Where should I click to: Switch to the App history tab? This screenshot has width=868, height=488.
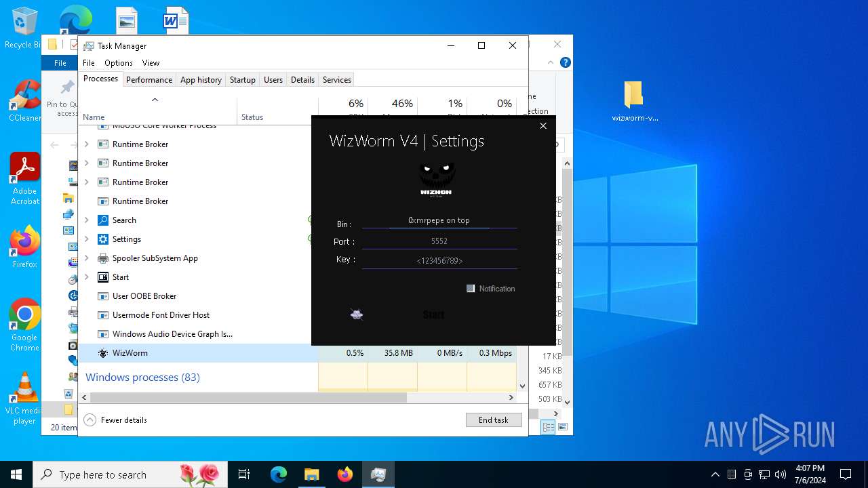coord(201,79)
